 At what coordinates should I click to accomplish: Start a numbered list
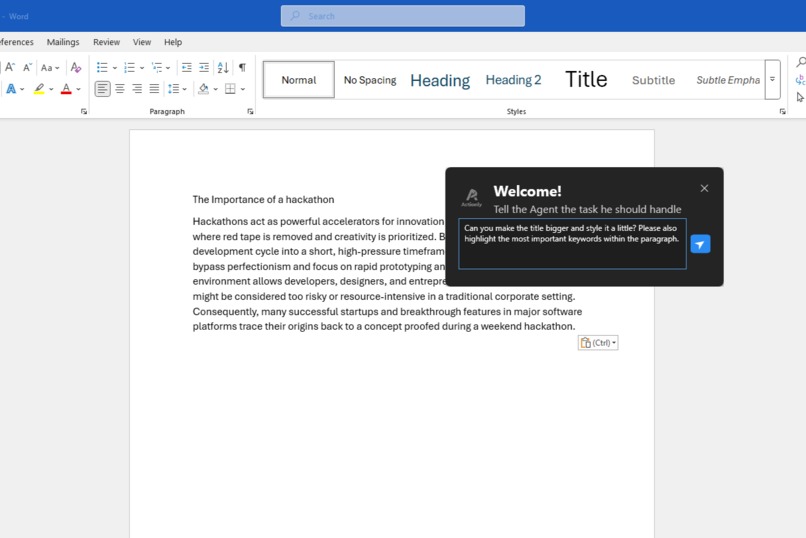(x=130, y=67)
